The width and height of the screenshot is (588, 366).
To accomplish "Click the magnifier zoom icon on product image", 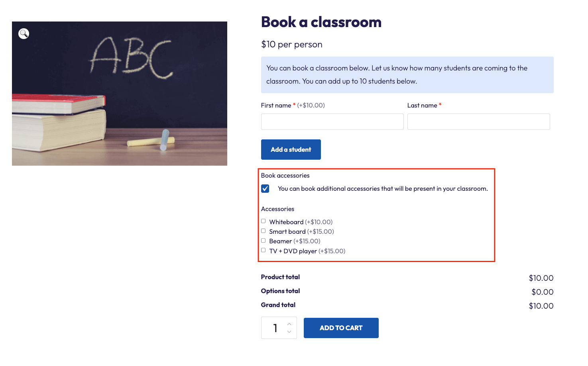I will pos(24,33).
